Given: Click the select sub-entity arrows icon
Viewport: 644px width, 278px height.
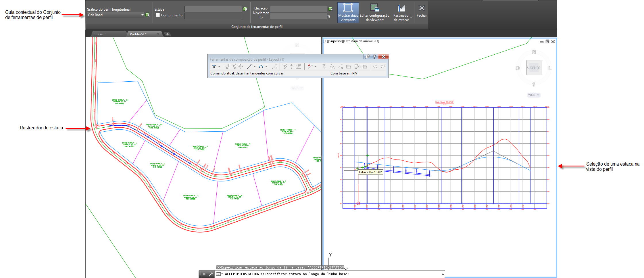Looking at the screenshot, I should pos(332,66).
